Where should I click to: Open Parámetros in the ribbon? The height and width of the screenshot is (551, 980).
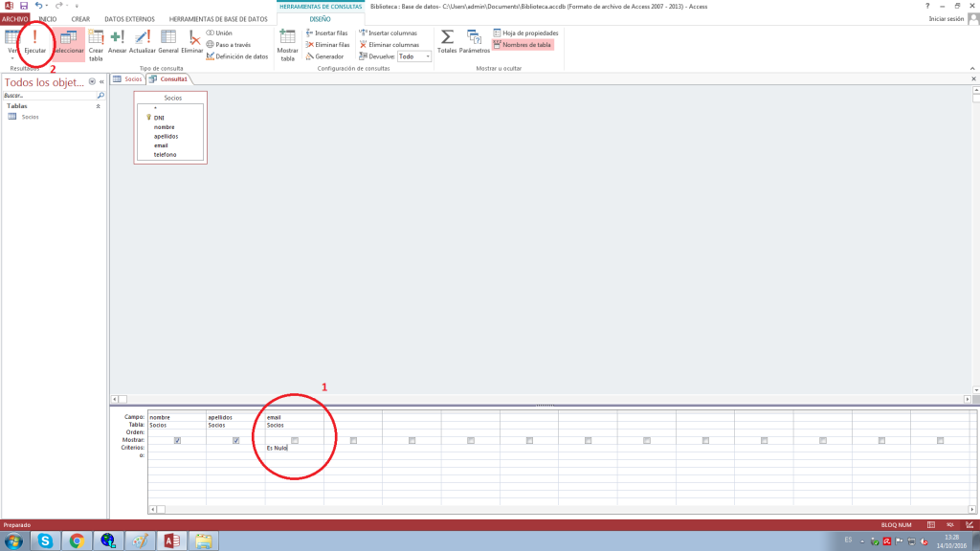[x=474, y=41]
